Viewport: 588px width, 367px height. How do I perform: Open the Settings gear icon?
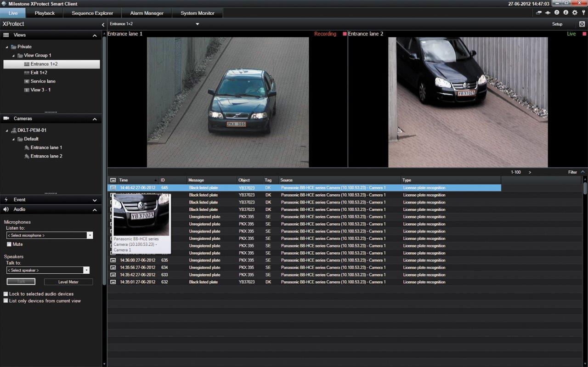pos(575,13)
